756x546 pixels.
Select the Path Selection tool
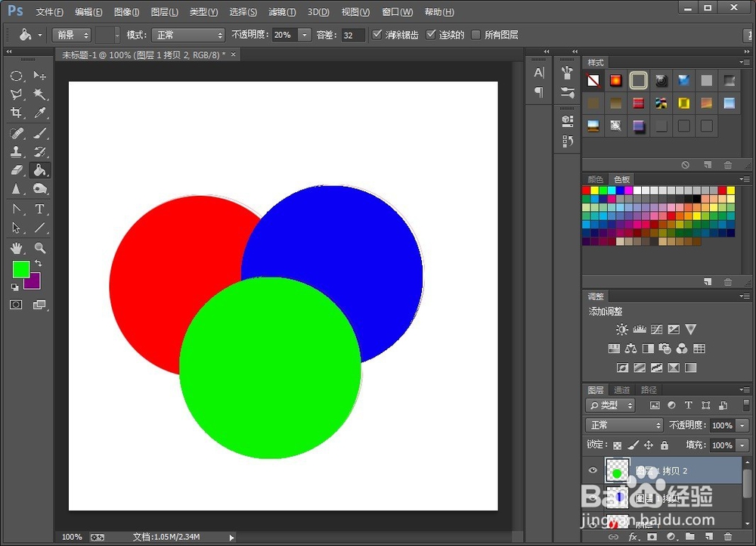click(16, 227)
